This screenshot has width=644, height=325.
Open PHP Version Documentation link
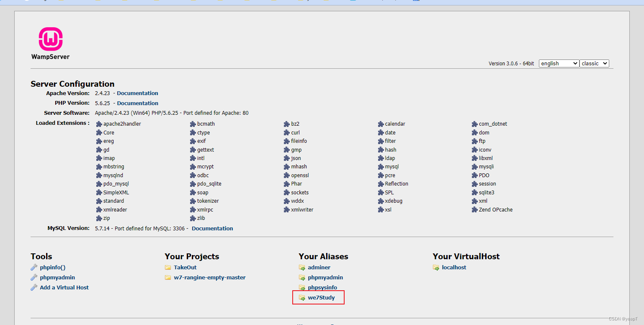coord(137,103)
